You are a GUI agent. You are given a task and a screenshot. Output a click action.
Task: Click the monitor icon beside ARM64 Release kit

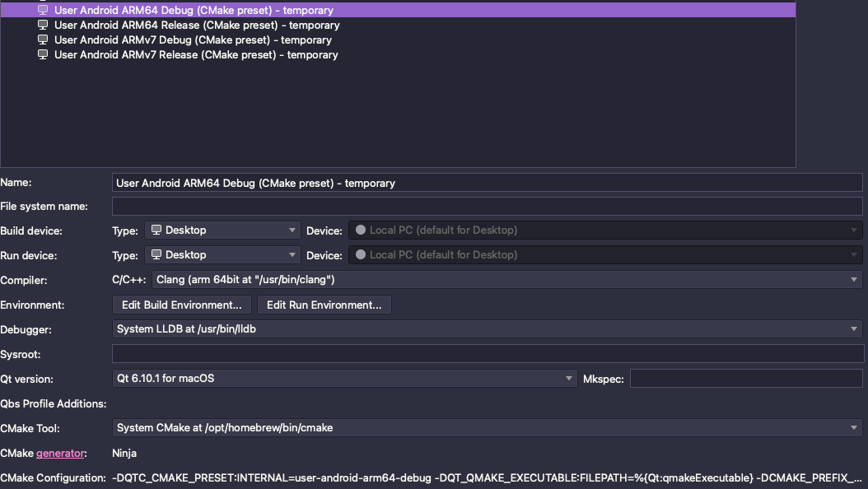(x=42, y=25)
